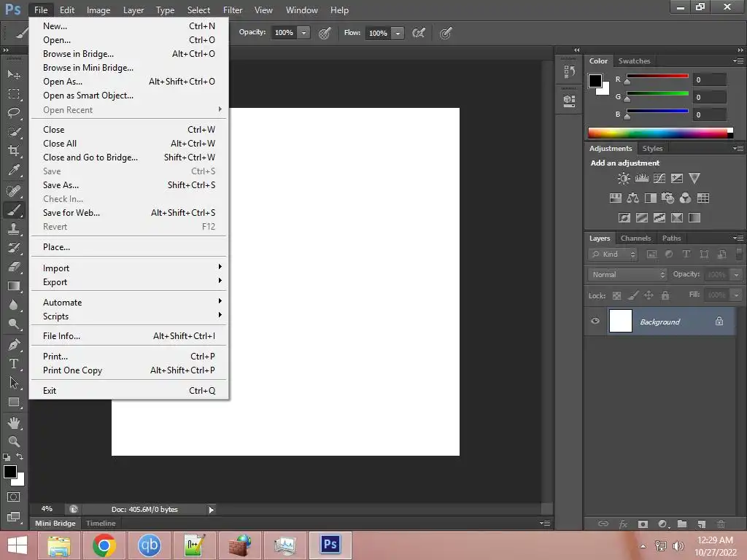Toggle airbrush mode in options bar
The width and height of the screenshot is (747, 560).
(x=418, y=33)
